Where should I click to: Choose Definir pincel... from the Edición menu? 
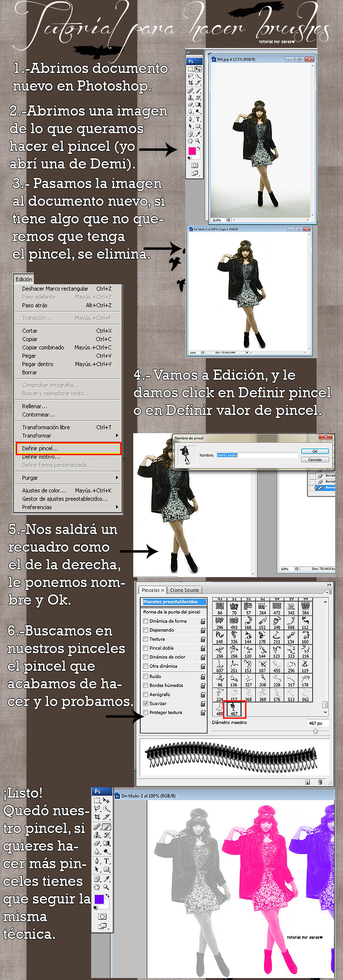click(x=68, y=448)
